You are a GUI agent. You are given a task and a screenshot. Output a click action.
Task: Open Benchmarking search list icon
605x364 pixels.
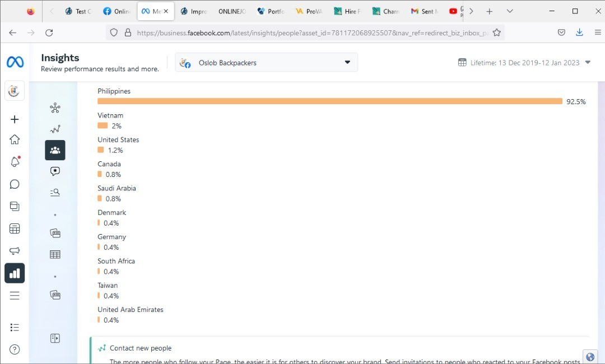(55, 192)
